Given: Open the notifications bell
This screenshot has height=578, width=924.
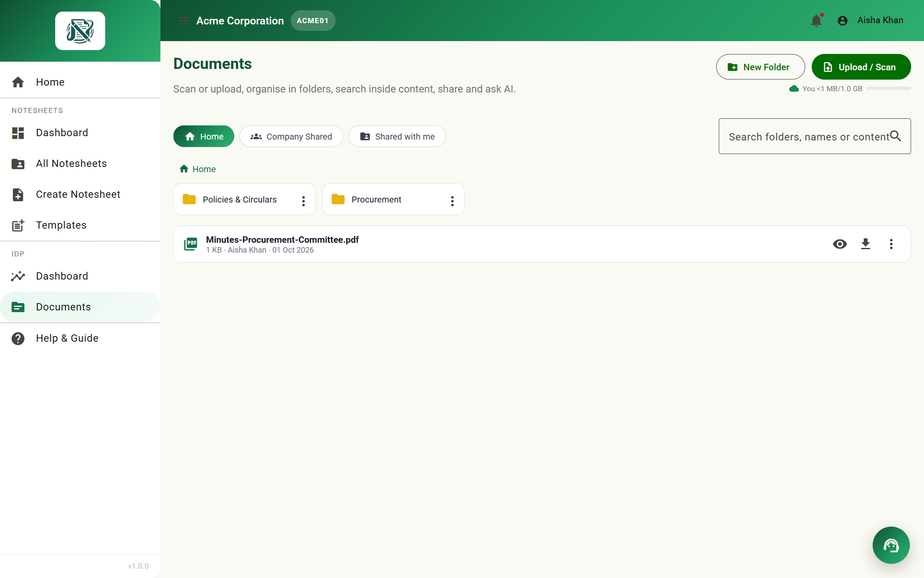Looking at the screenshot, I should point(816,20).
